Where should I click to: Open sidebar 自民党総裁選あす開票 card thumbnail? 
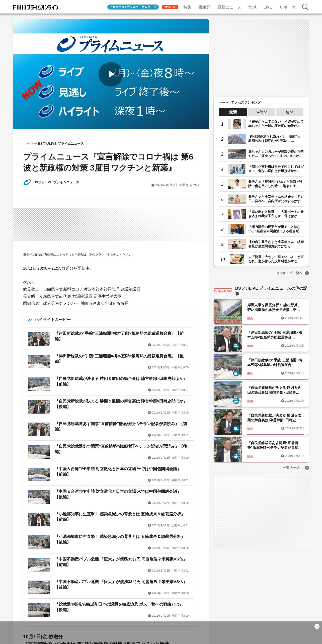[x=228, y=449]
